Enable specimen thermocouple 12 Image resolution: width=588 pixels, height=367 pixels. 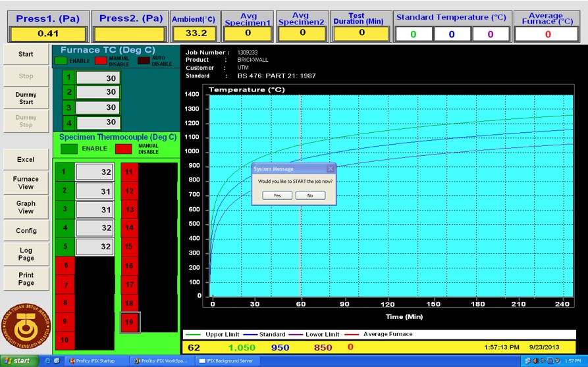click(x=129, y=191)
